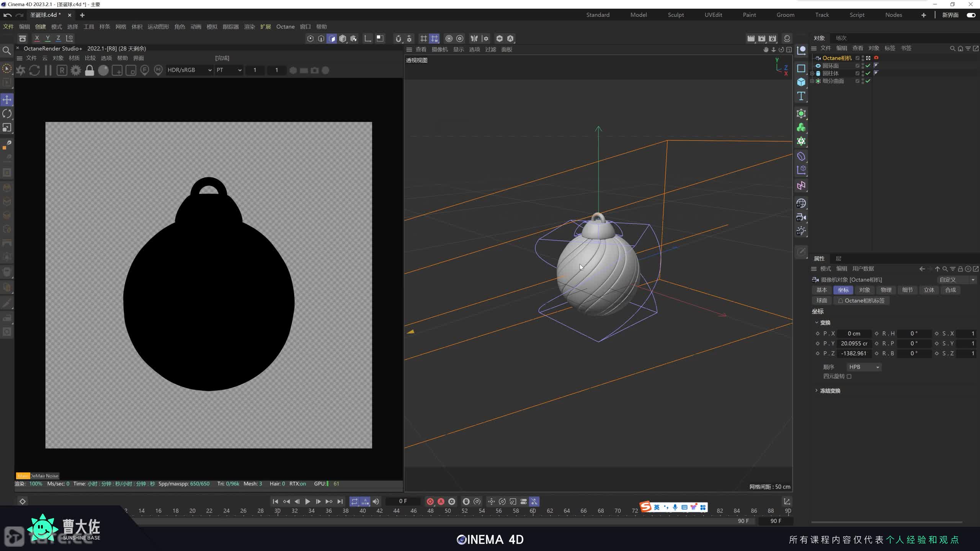This screenshot has width=980, height=551.
Task: Select the Rotate tool in left toolbar
Action: [x=7, y=114]
